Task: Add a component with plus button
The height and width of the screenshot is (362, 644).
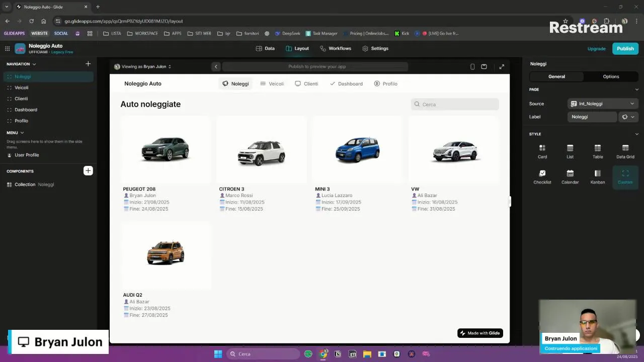Action: 88,171
